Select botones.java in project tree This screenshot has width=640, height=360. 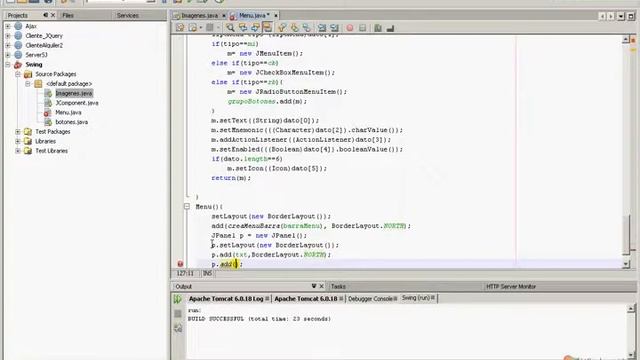tap(71, 122)
